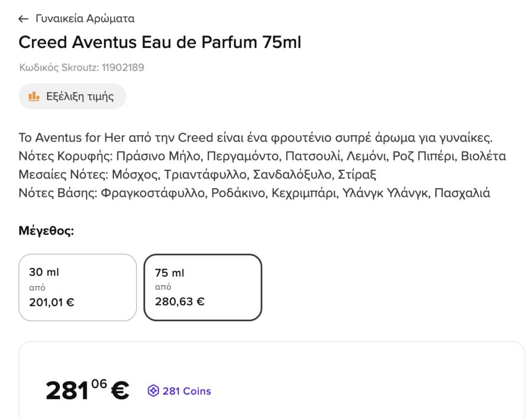Click the back arrow icon
This screenshot has height=418, width=532.
tap(23, 19)
